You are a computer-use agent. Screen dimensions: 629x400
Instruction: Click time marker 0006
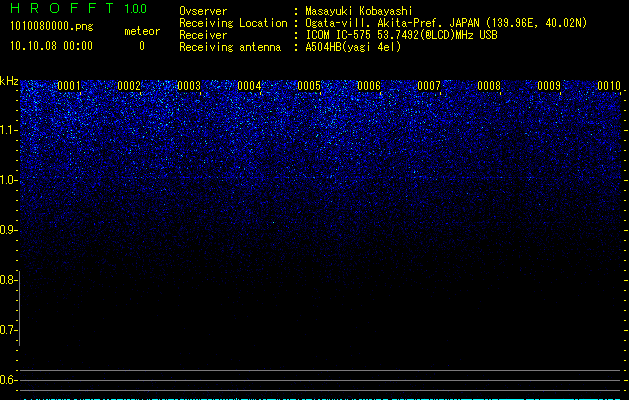pos(369,86)
